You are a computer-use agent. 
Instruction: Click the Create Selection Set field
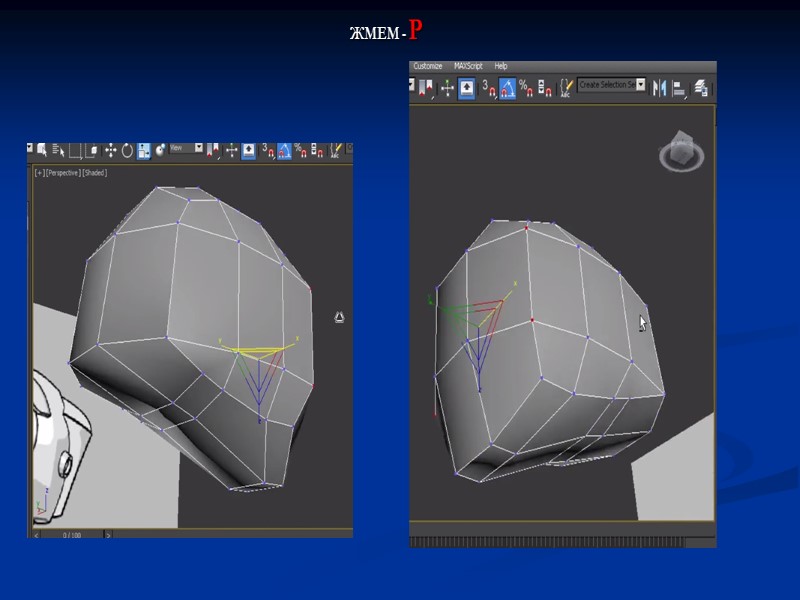612,85
